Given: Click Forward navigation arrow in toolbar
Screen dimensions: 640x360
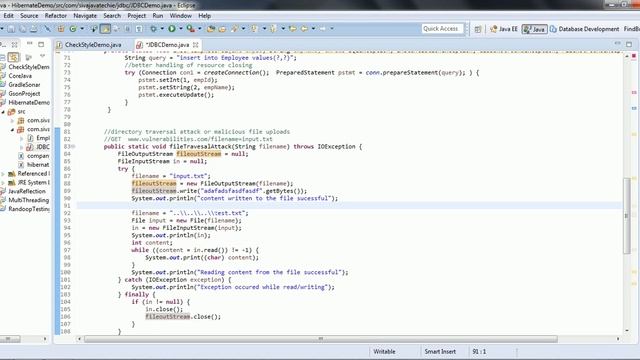Looking at the screenshot, I should 322,29.
